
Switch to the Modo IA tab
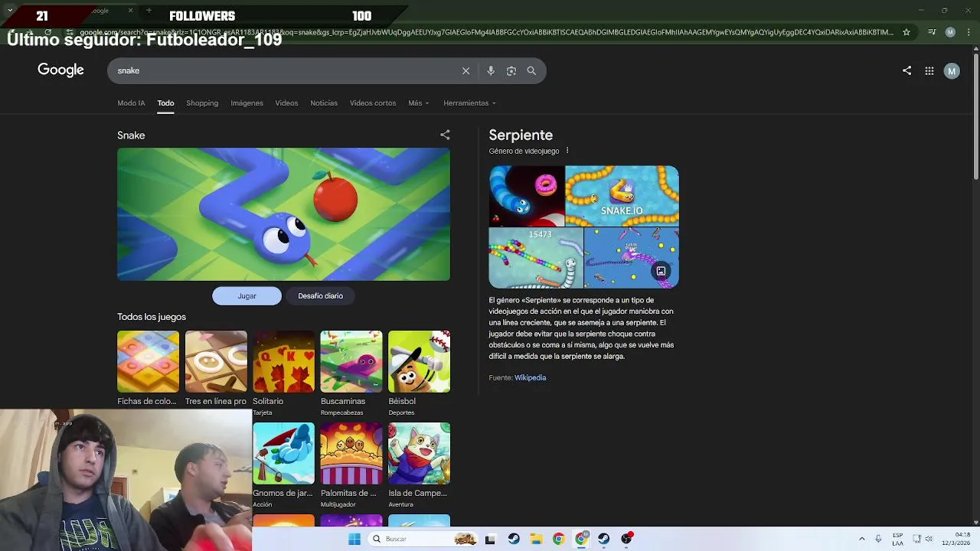pyautogui.click(x=131, y=103)
